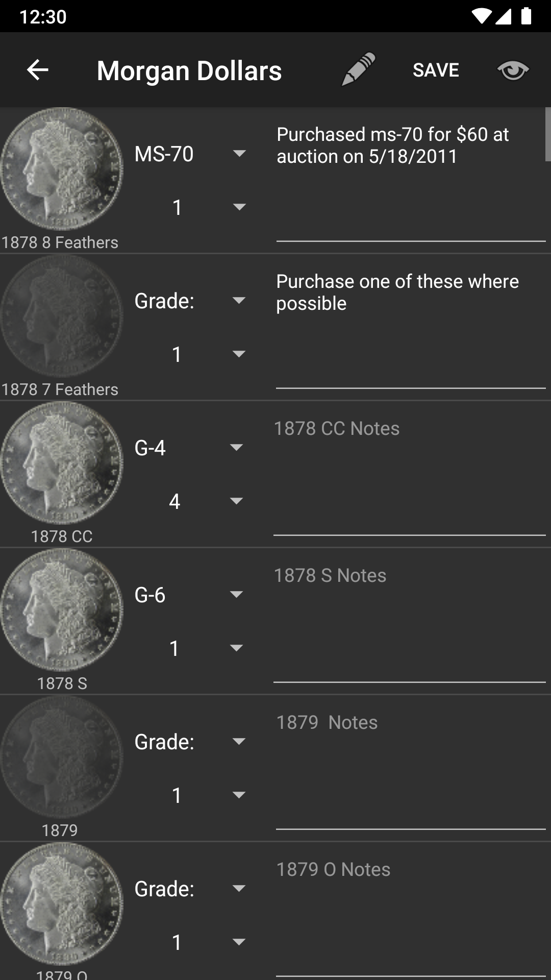Open the 1878 CC coin image

tap(61, 464)
